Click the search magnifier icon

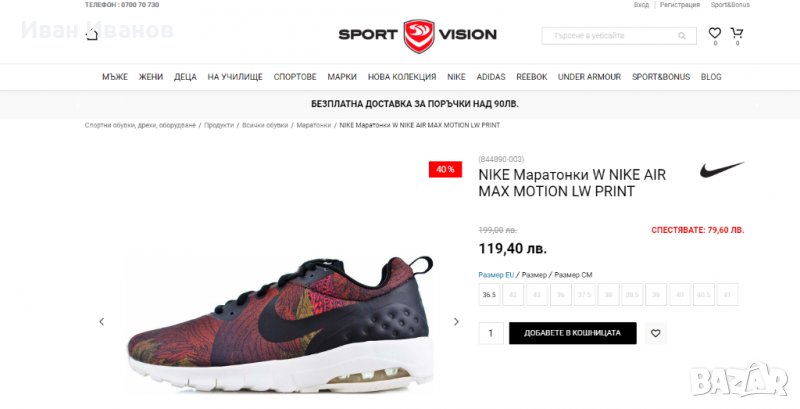pyautogui.click(x=682, y=36)
